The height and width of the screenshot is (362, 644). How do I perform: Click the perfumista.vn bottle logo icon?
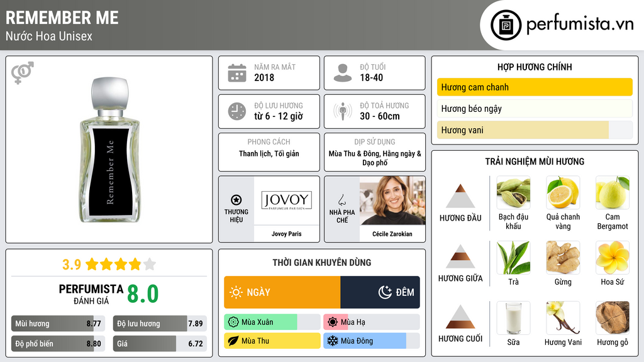tap(506, 25)
